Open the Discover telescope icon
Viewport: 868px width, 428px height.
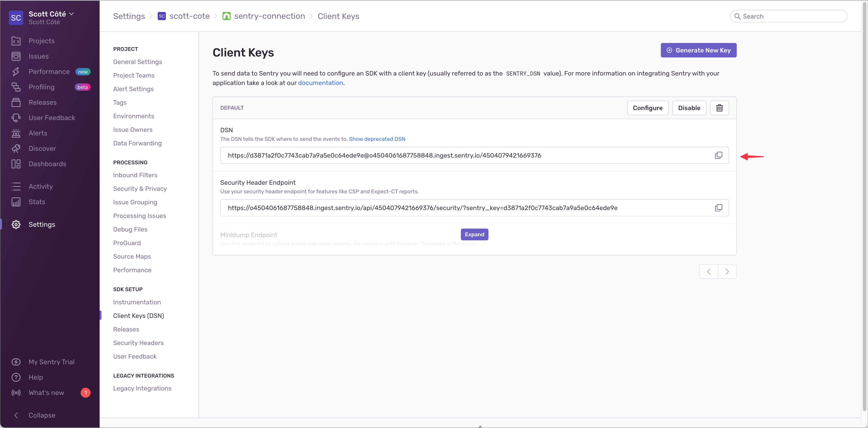(16, 148)
